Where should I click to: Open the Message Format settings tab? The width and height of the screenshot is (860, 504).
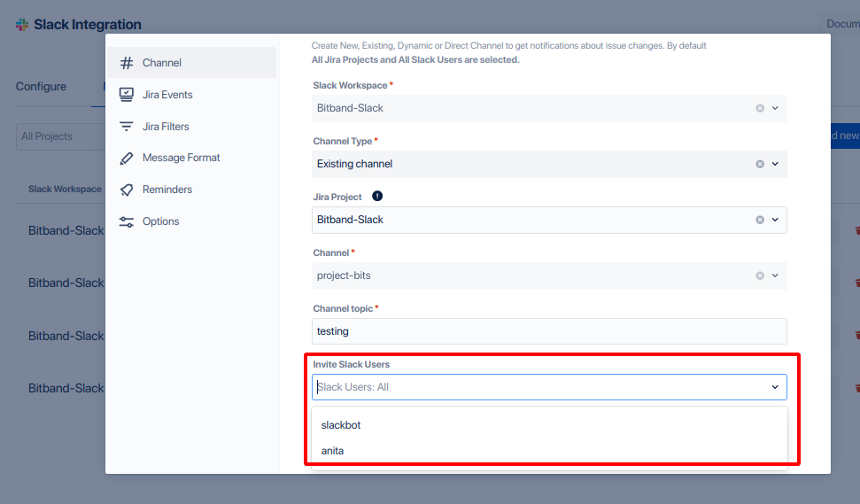pyautogui.click(x=192, y=158)
